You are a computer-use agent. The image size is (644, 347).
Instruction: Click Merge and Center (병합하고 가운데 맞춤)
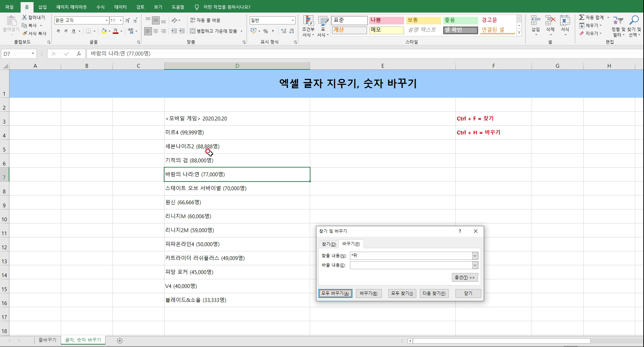point(214,31)
